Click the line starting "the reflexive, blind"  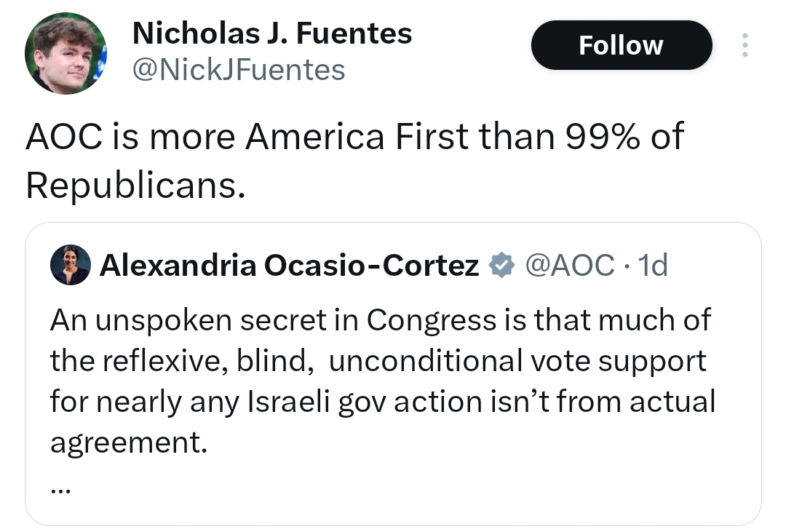[182, 361]
